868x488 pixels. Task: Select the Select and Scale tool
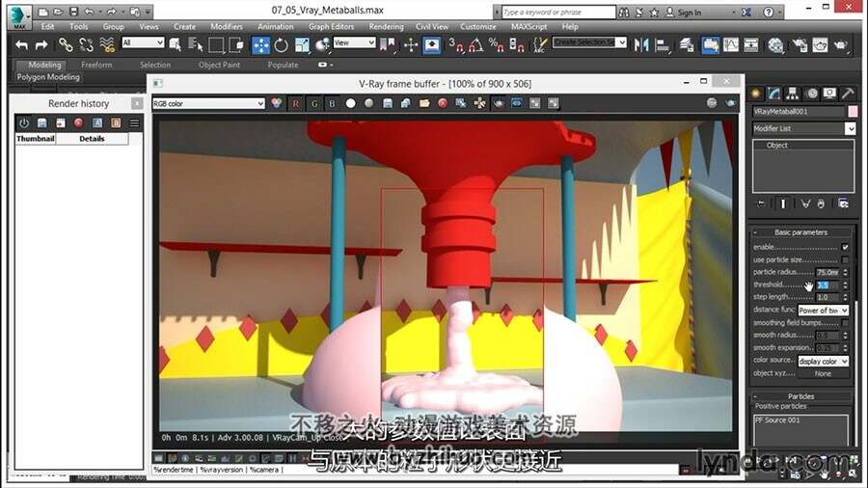click(302, 44)
